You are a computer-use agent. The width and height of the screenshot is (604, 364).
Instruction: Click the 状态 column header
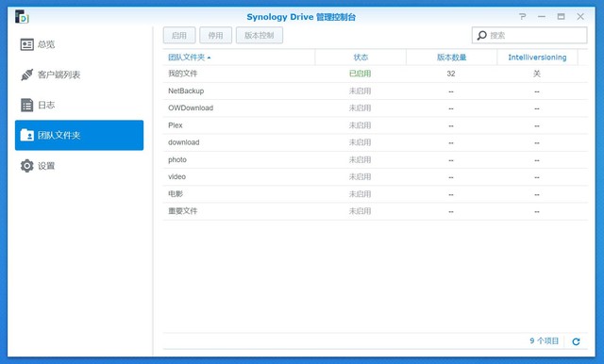click(x=361, y=58)
